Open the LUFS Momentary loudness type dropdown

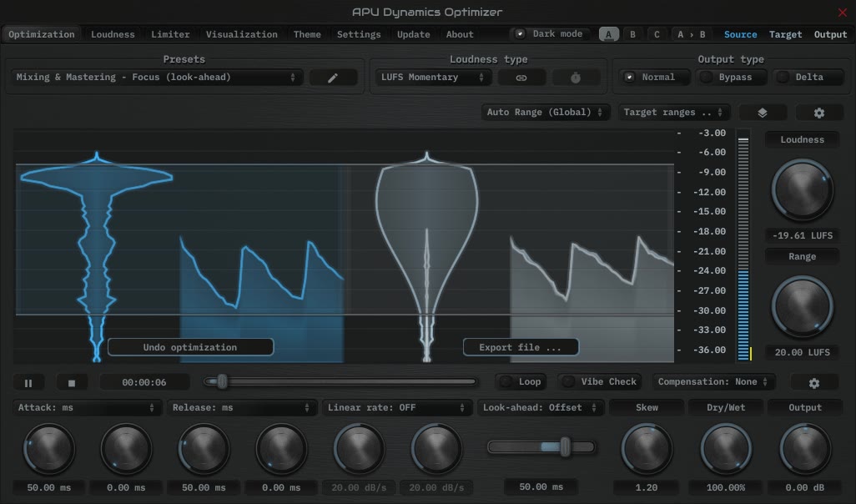click(432, 78)
